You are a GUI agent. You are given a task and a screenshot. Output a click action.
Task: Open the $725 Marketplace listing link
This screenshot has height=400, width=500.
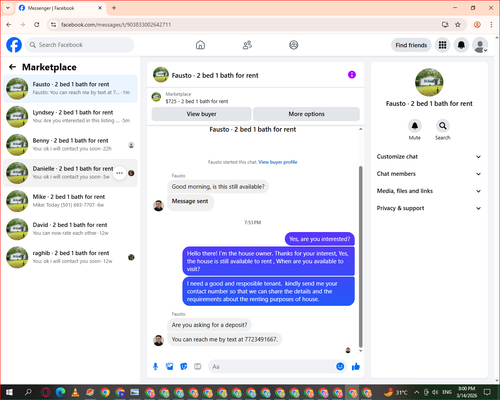point(197,101)
